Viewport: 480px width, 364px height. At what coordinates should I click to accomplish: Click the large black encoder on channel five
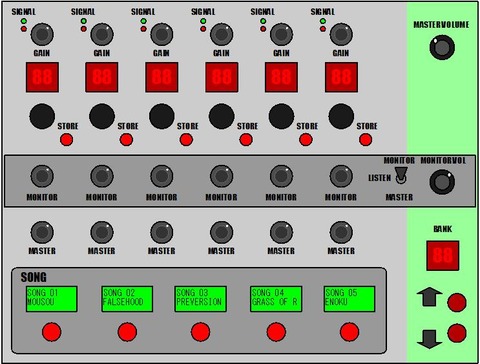pos(281,116)
